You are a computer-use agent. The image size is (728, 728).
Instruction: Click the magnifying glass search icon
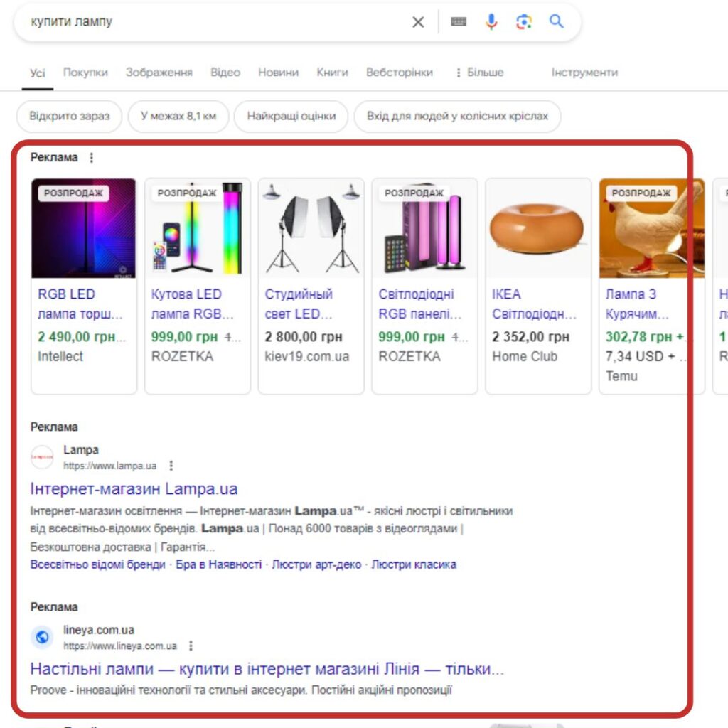(x=557, y=22)
